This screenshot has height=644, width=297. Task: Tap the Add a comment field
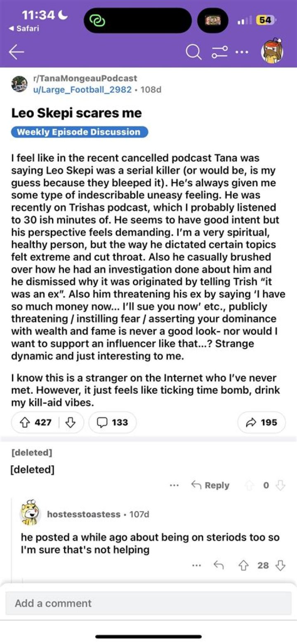[x=148, y=603]
